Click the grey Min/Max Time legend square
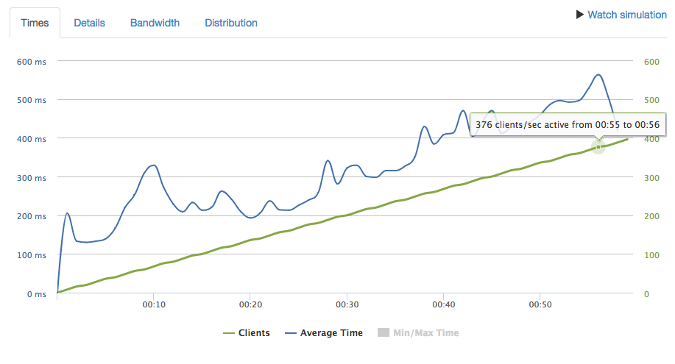The height and width of the screenshot is (364, 675). coord(383,332)
